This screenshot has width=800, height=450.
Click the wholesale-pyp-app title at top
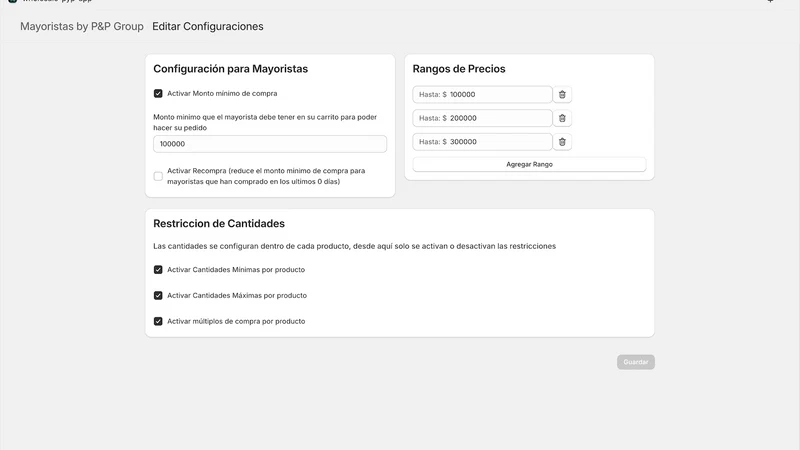(x=57, y=1)
